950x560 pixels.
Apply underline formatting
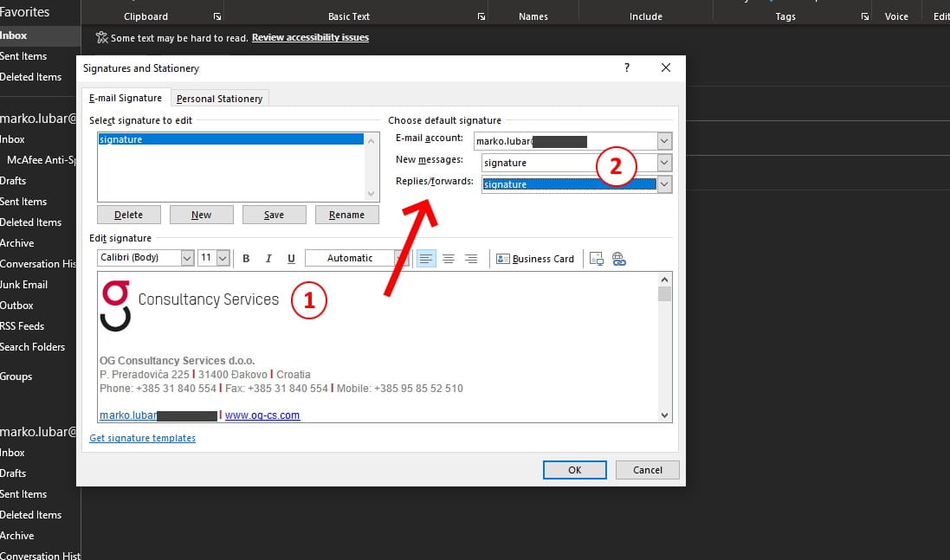(292, 258)
